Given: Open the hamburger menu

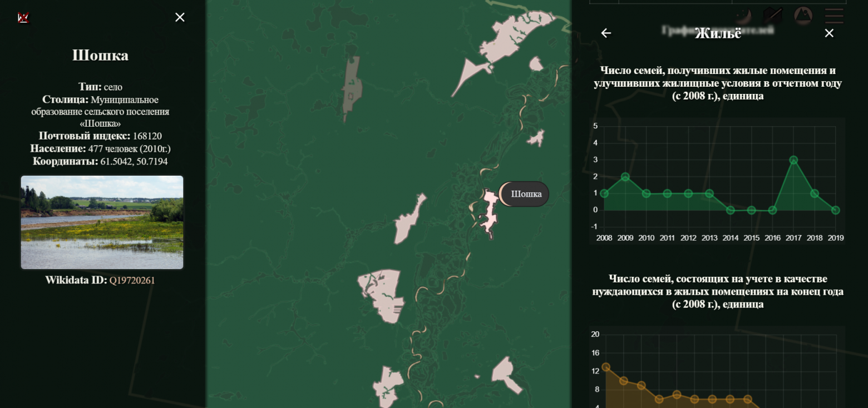Looking at the screenshot, I should [834, 16].
